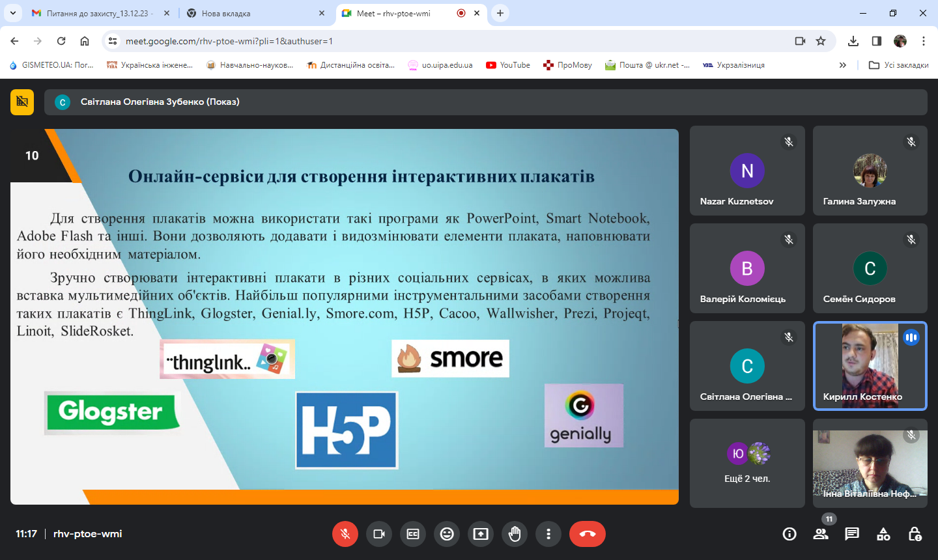
Task: Raise hand in the meeting
Action: click(515, 534)
